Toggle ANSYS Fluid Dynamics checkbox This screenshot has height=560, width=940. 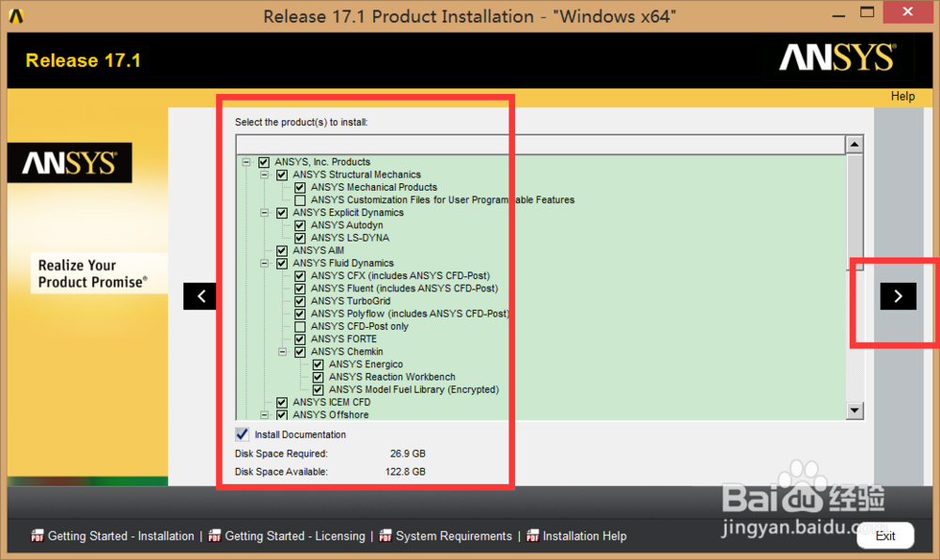(x=282, y=263)
